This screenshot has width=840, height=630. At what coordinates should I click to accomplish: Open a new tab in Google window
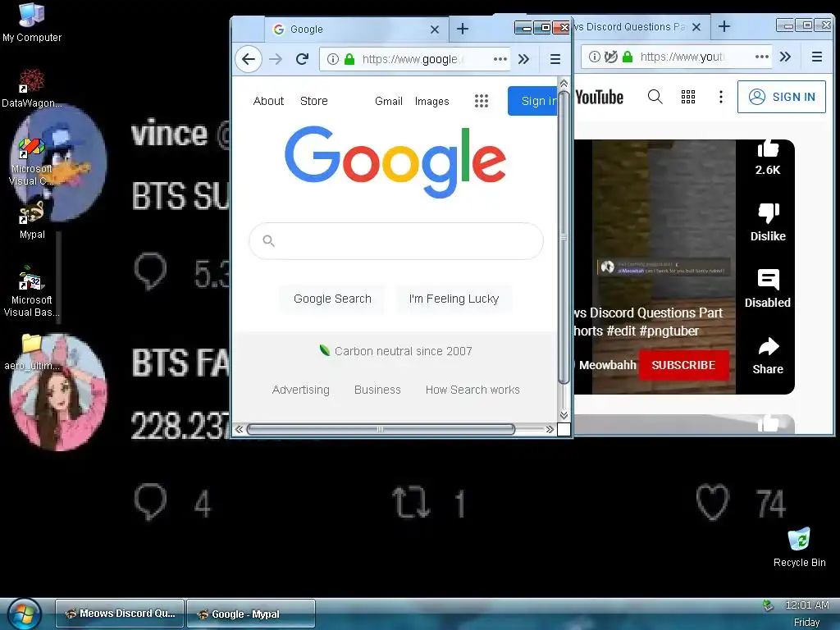(463, 29)
